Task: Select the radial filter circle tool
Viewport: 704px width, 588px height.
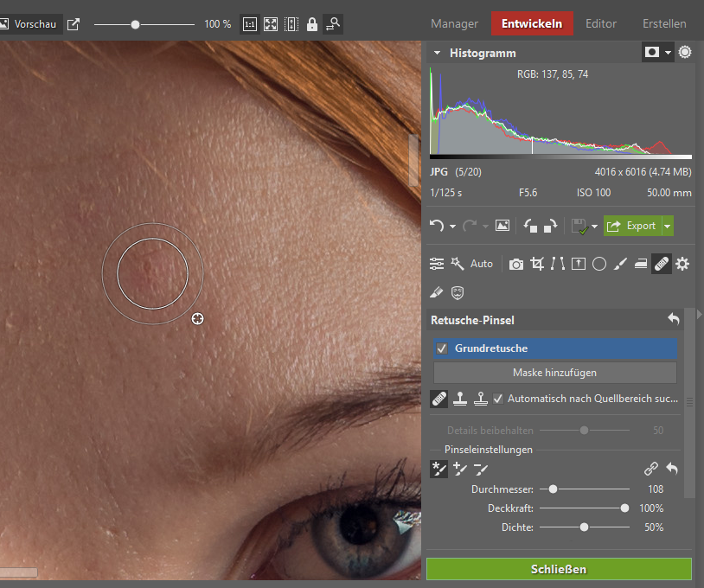Action: [599, 264]
